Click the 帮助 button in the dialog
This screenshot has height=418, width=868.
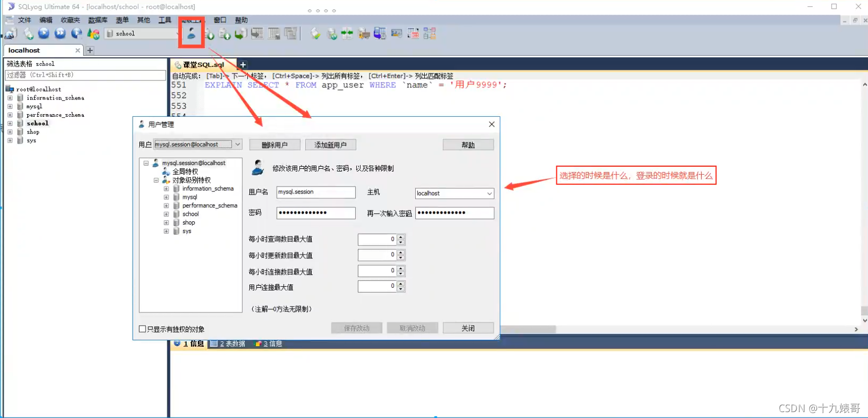click(x=468, y=145)
